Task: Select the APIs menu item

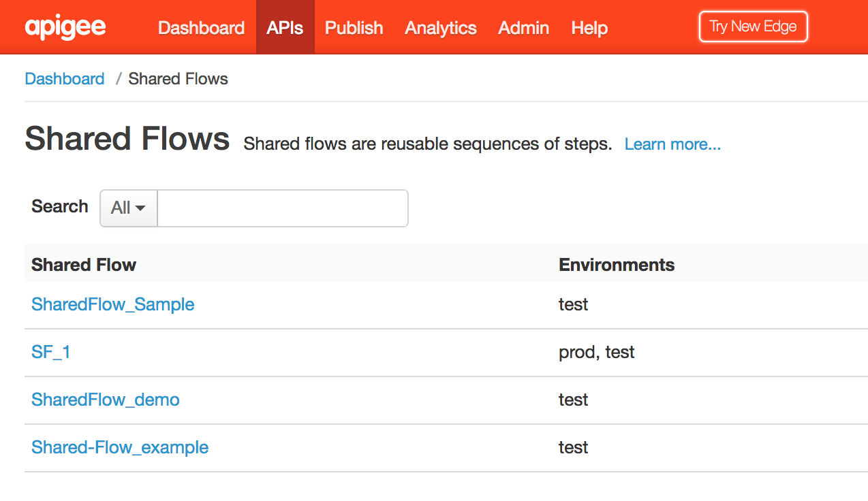Action: [x=285, y=28]
